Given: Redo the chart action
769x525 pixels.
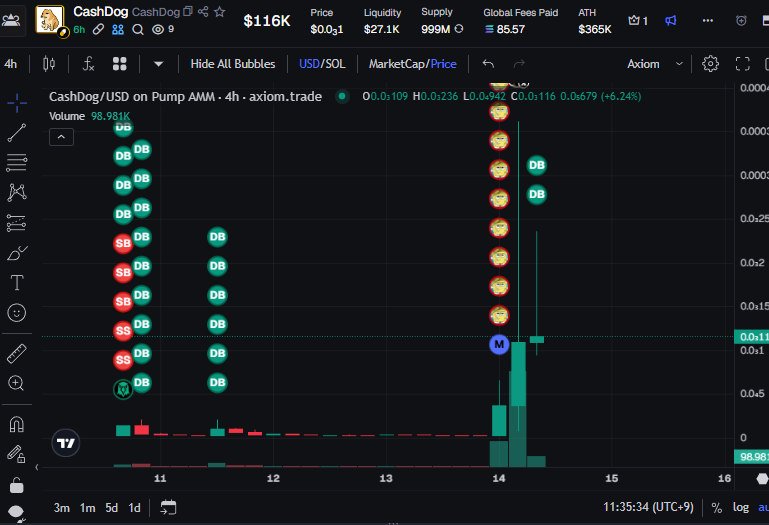Looking at the screenshot, I should pyautogui.click(x=519, y=64).
